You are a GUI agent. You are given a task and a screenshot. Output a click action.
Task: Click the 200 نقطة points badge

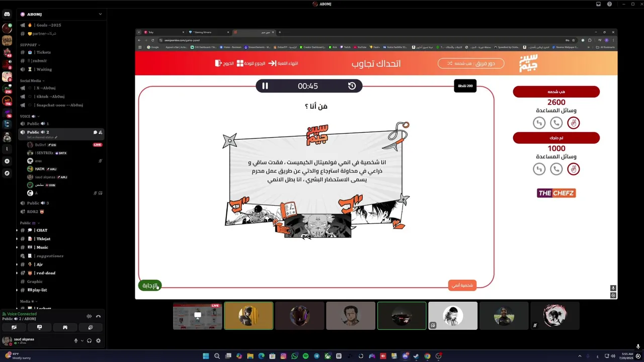click(x=465, y=86)
